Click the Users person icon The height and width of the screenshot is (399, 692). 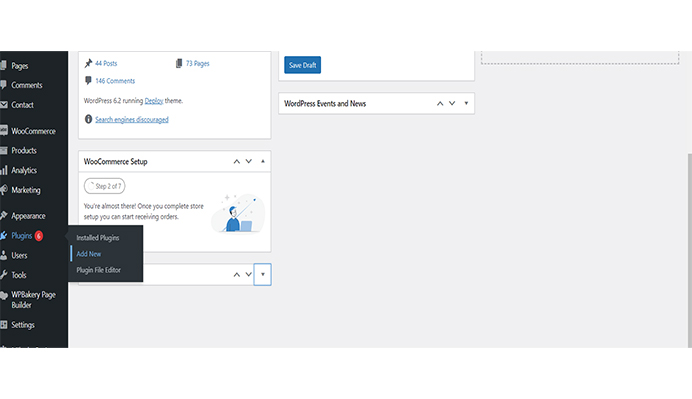pyautogui.click(x=4, y=255)
